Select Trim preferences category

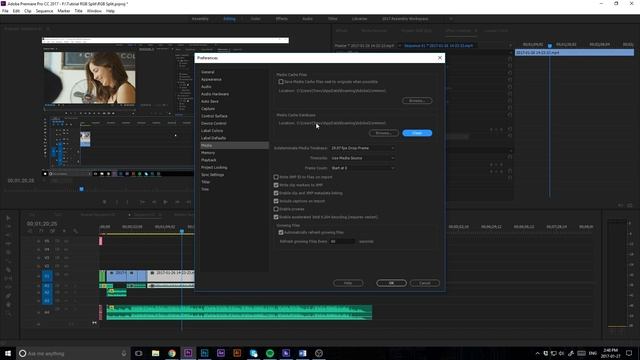205,189
